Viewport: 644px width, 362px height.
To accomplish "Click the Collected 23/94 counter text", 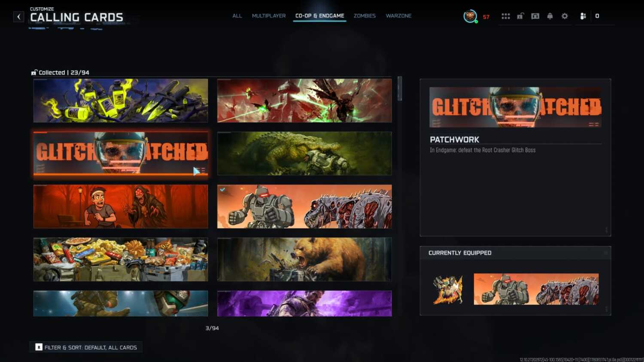I will 64,73.
